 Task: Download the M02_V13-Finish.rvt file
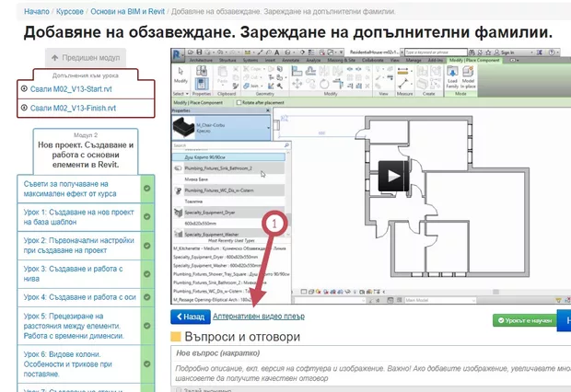73,108
